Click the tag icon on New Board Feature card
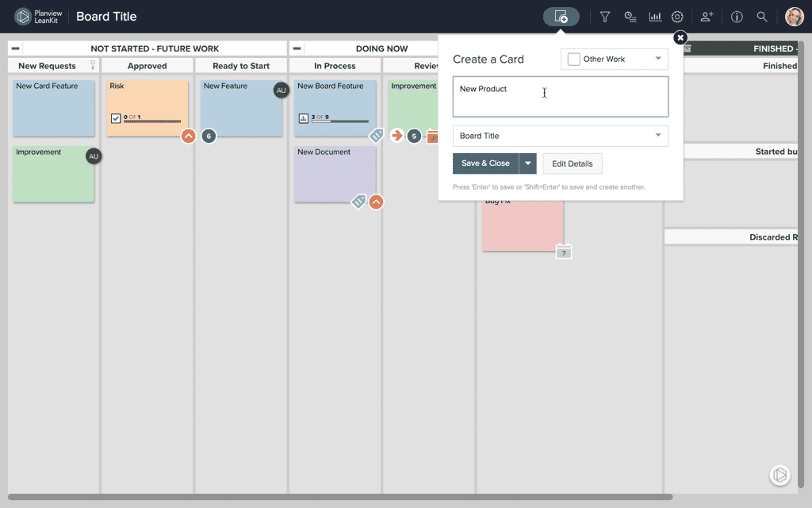Screen dimensions: 812x508 click(x=376, y=135)
